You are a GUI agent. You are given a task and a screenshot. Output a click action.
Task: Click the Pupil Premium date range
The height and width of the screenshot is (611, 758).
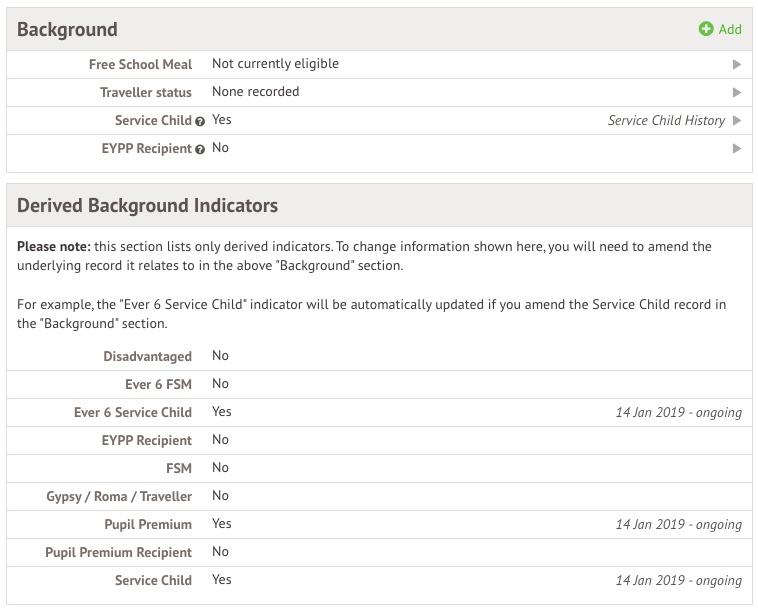tap(678, 524)
